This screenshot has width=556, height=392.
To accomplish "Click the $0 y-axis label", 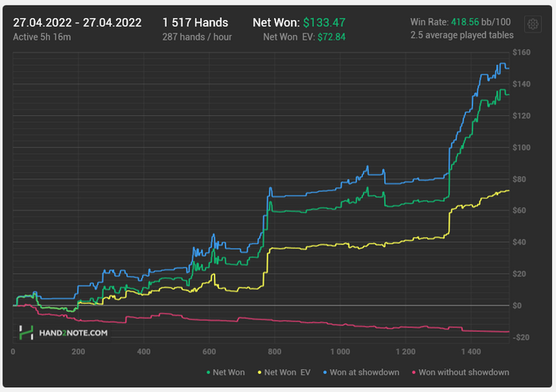I will [x=517, y=306].
